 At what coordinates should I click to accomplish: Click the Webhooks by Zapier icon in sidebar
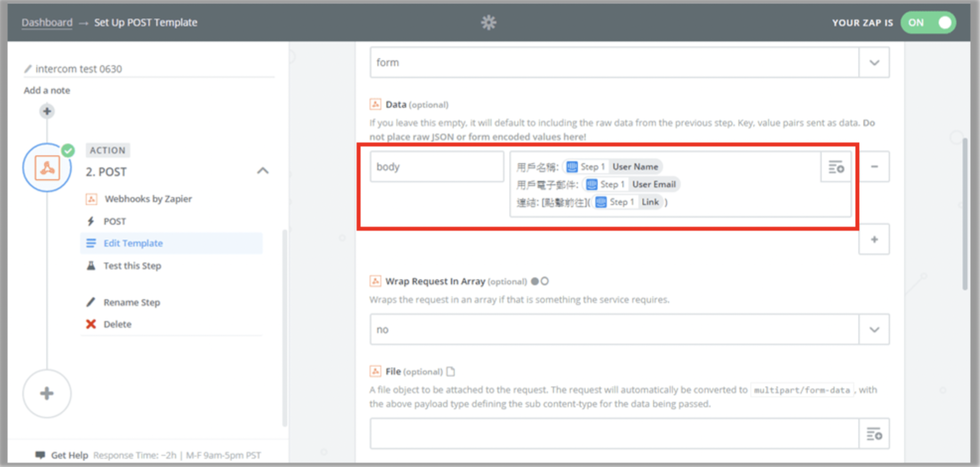[x=91, y=199]
